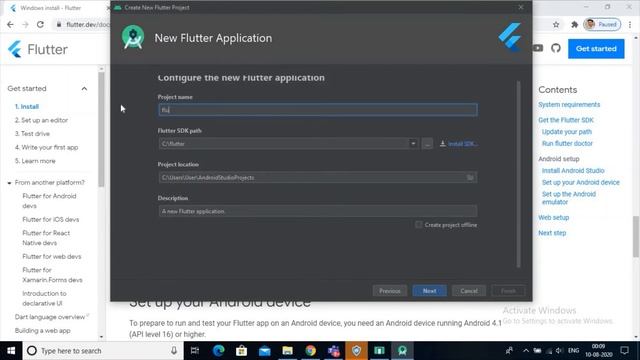Switch to Chrome in the taskbar
This screenshot has height=360, width=640.
click(310, 351)
